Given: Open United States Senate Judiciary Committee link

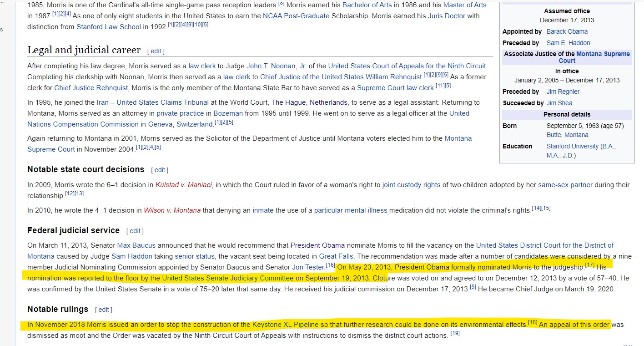Looking at the screenshot, I should 228,278.
